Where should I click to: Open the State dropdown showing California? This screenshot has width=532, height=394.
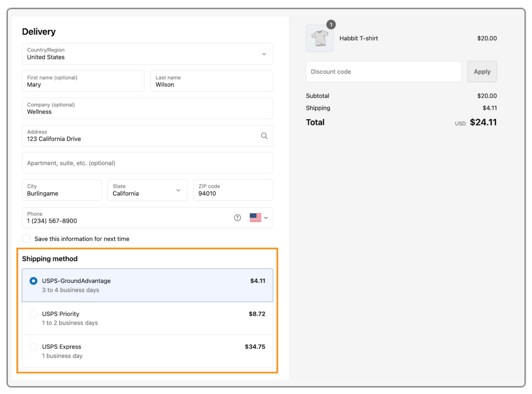(147, 190)
